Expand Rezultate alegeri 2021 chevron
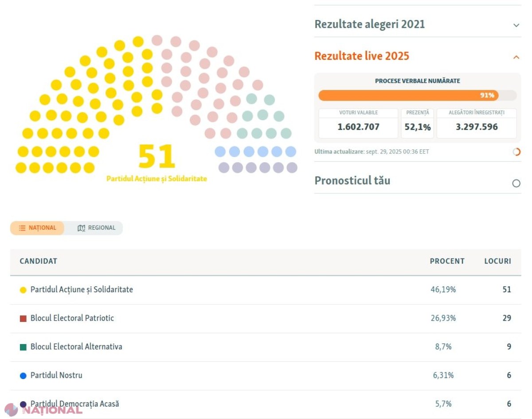 516,25
